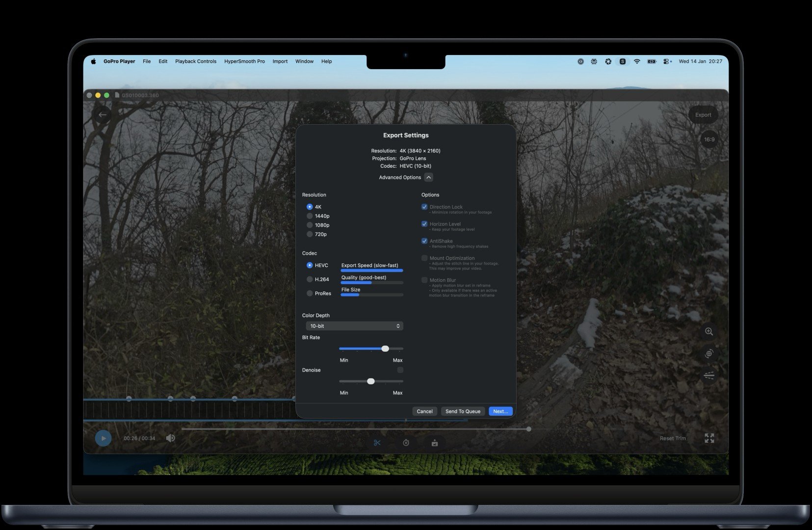Screen dimensions: 812x530
Task: Open the Help menu
Action: (326, 61)
